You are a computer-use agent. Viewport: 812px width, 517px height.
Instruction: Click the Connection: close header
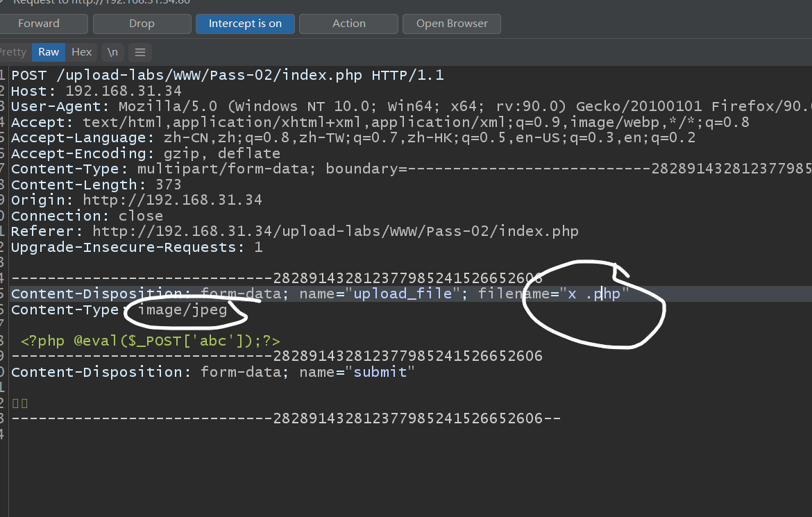[x=87, y=216]
